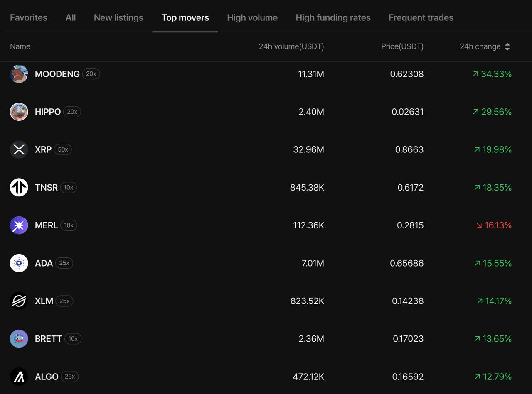Click MERL 10x leverage badge

tap(69, 225)
